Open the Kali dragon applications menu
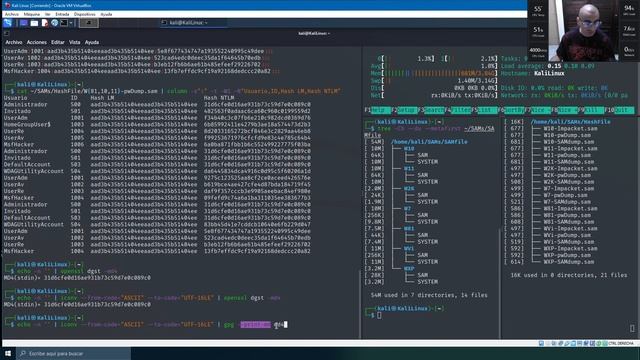 tap(7, 23)
